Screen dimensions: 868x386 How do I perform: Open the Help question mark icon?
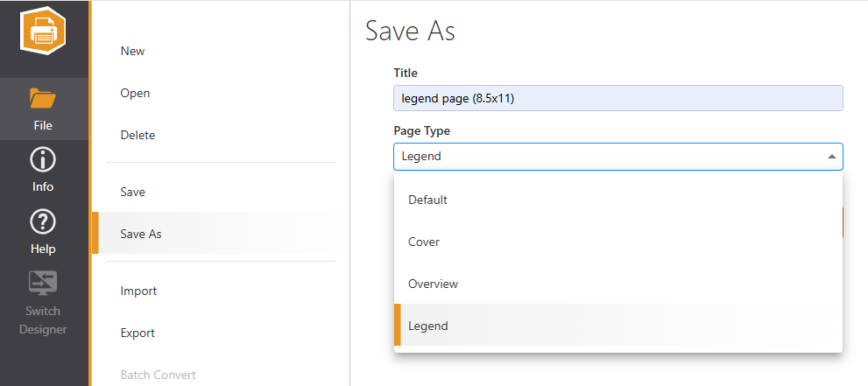tap(43, 223)
